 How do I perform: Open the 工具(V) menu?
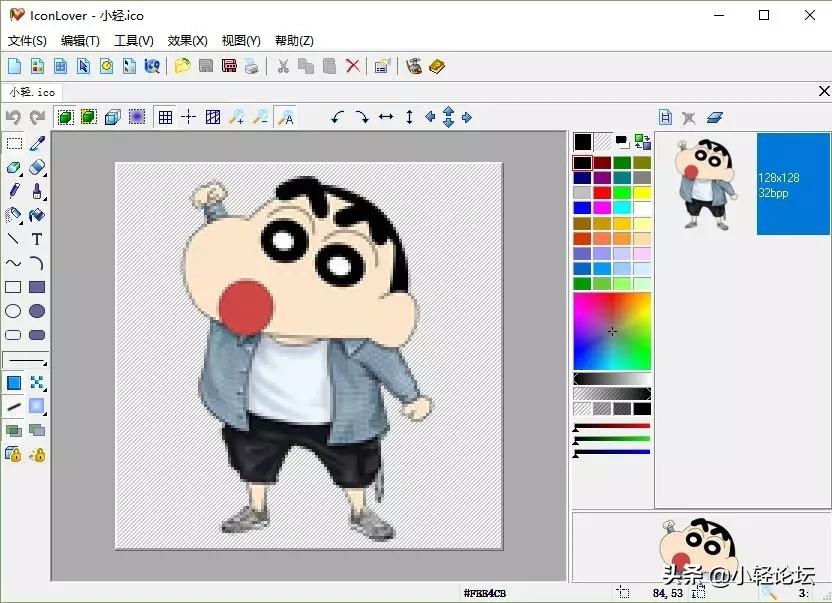134,40
